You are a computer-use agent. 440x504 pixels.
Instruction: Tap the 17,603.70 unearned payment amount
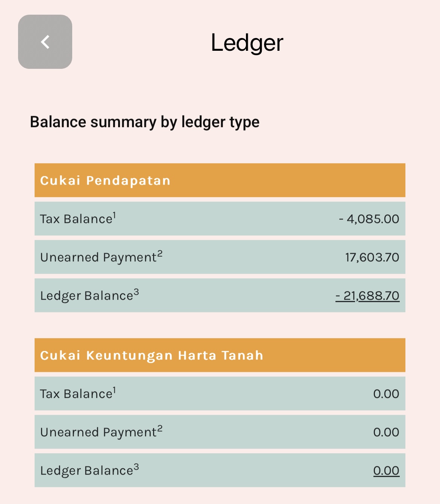(372, 257)
